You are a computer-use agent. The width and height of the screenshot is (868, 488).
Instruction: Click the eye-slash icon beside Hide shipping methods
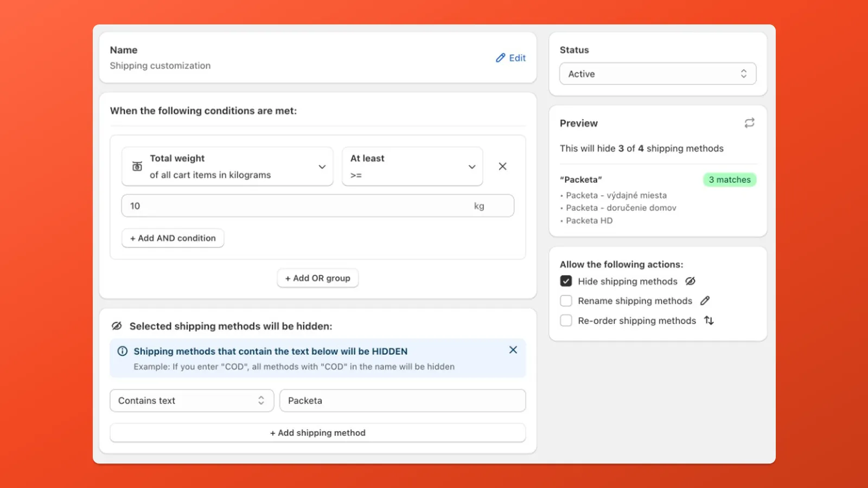point(690,281)
